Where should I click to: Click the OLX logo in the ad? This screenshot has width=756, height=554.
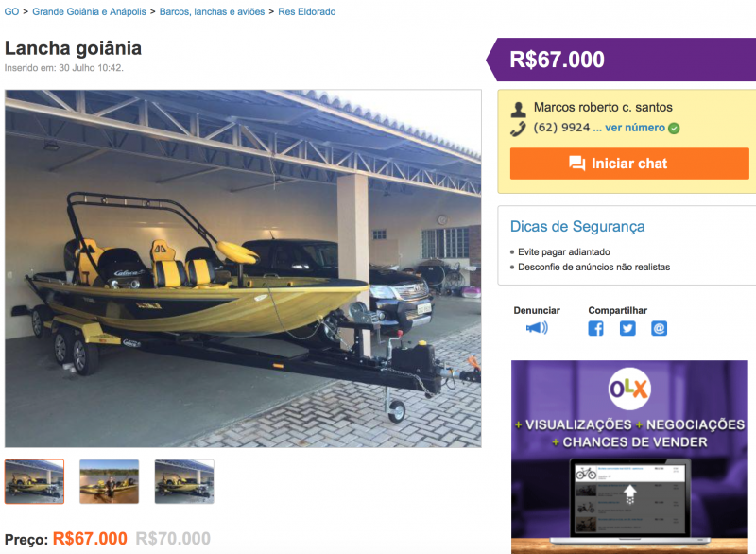[628, 389]
